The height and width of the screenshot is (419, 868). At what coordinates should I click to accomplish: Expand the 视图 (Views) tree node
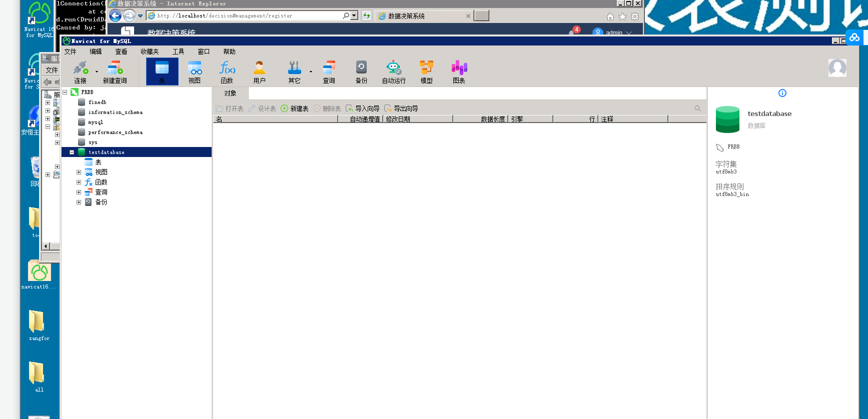pos(79,172)
